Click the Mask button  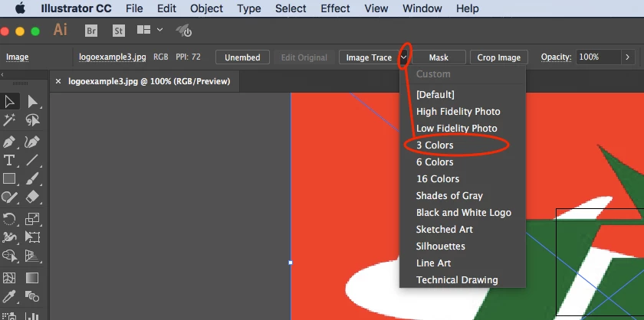(x=439, y=57)
